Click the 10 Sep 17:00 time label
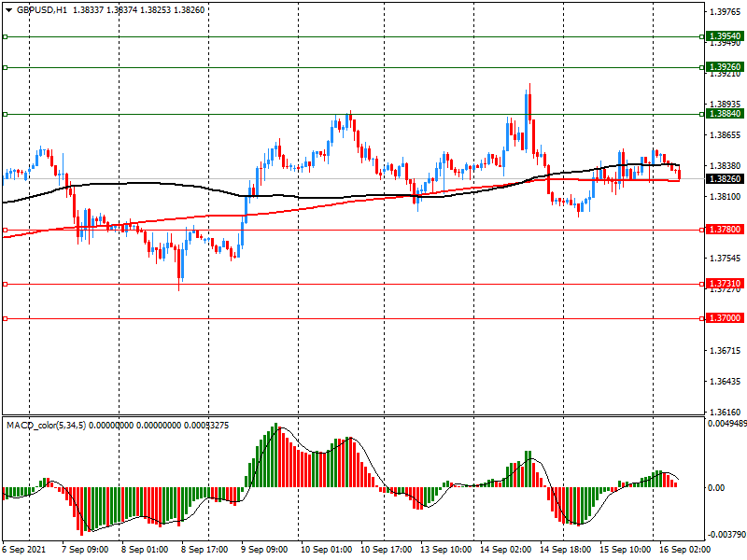The image size is (747, 560). [387, 550]
